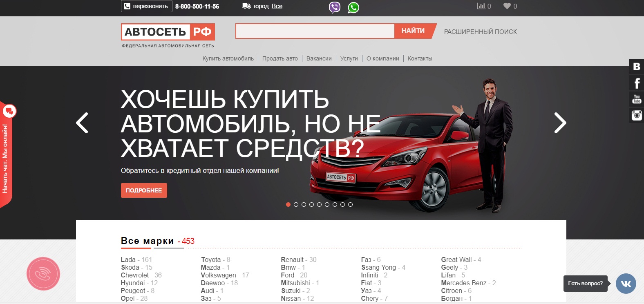Click the «Все марки» tab heading
This screenshot has width=644, height=304.
tap(148, 241)
